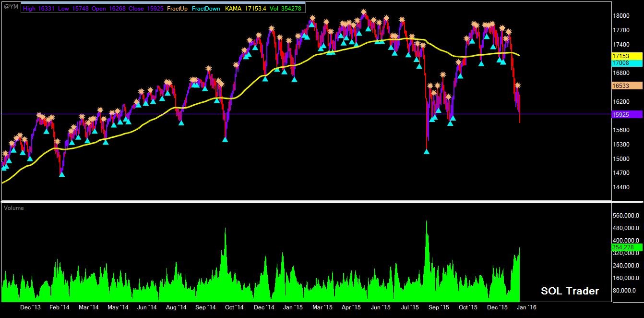
Task: Click the Apr '15 date label
Action: [x=351, y=307]
